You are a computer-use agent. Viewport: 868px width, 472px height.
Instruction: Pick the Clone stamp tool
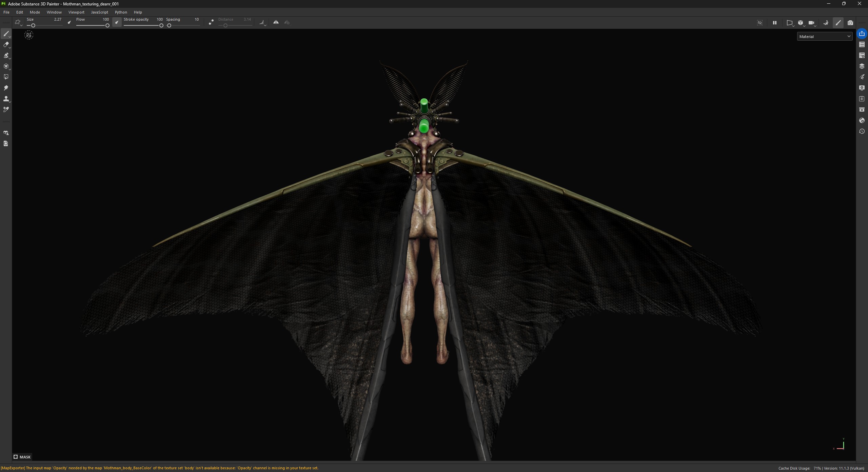pyautogui.click(x=6, y=99)
